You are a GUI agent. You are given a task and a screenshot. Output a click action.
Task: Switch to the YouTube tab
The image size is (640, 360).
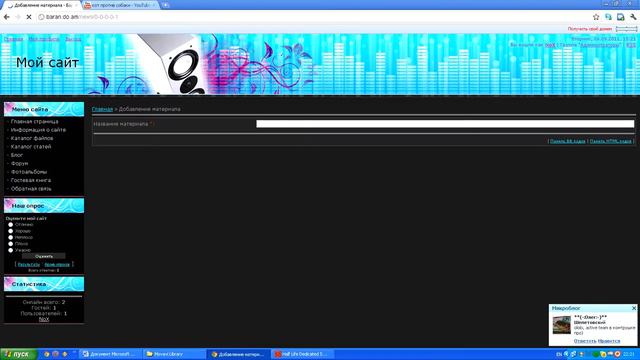(120, 5)
